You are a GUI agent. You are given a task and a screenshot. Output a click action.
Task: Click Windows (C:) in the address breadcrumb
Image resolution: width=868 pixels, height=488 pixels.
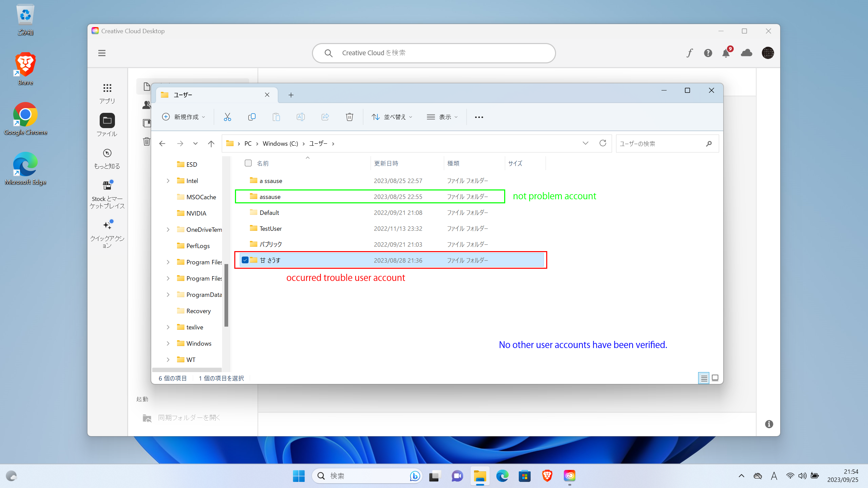[x=280, y=144]
